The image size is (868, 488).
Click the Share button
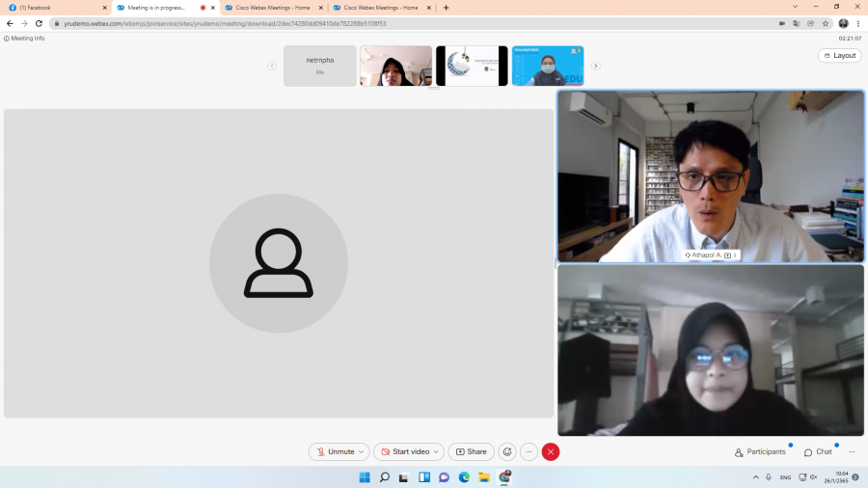point(471,451)
